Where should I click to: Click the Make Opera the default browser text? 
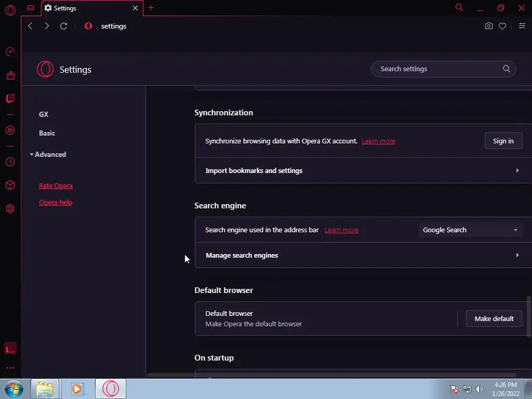click(x=254, y=324)
